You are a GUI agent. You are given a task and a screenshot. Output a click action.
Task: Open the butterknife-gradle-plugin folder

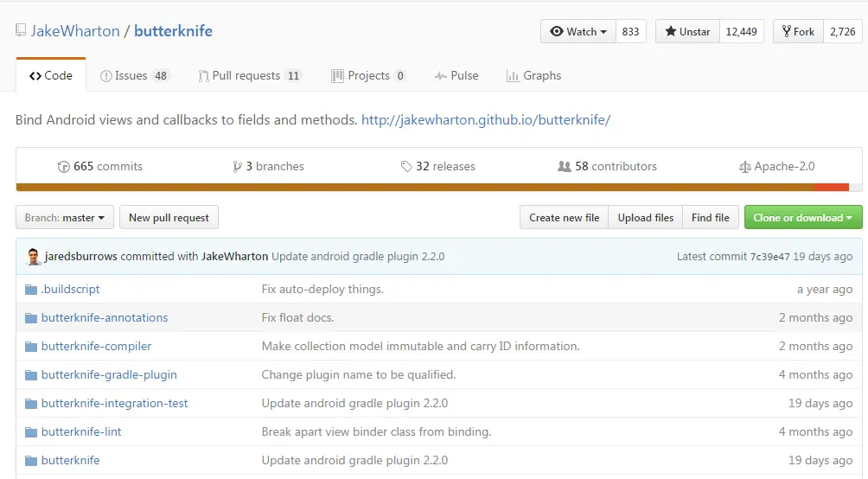[x=109, y=375]
